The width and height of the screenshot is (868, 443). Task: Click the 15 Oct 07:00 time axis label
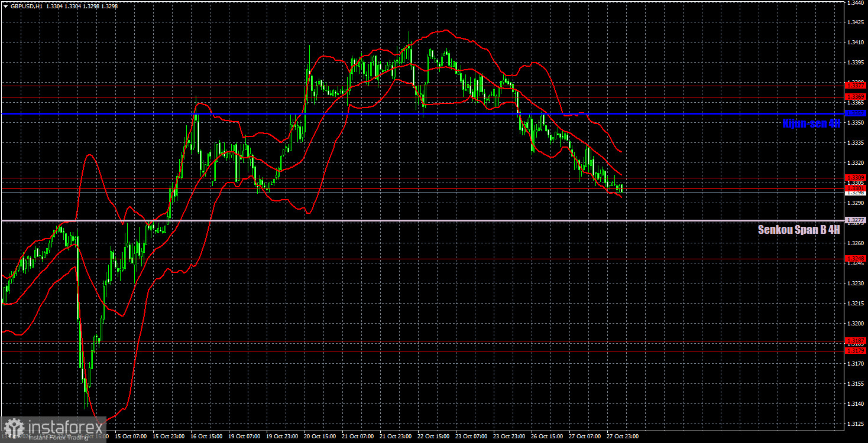coord(131,437)
